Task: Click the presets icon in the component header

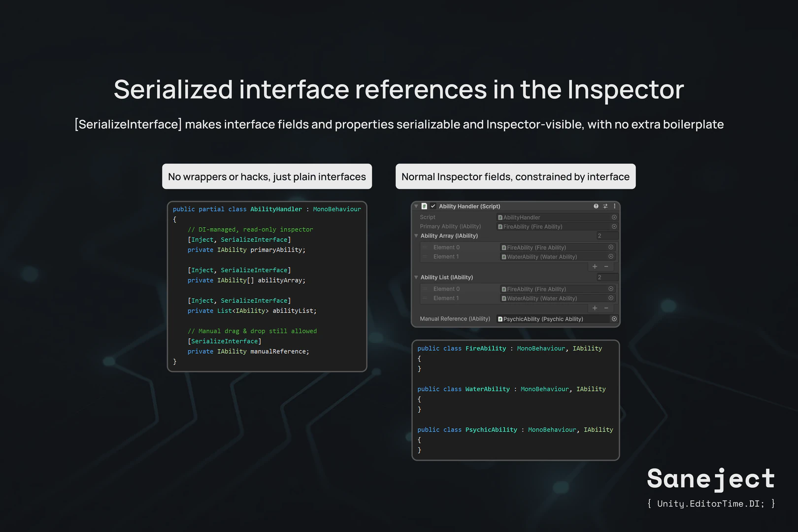Action: pyautogui.click(x=605, y=206)
